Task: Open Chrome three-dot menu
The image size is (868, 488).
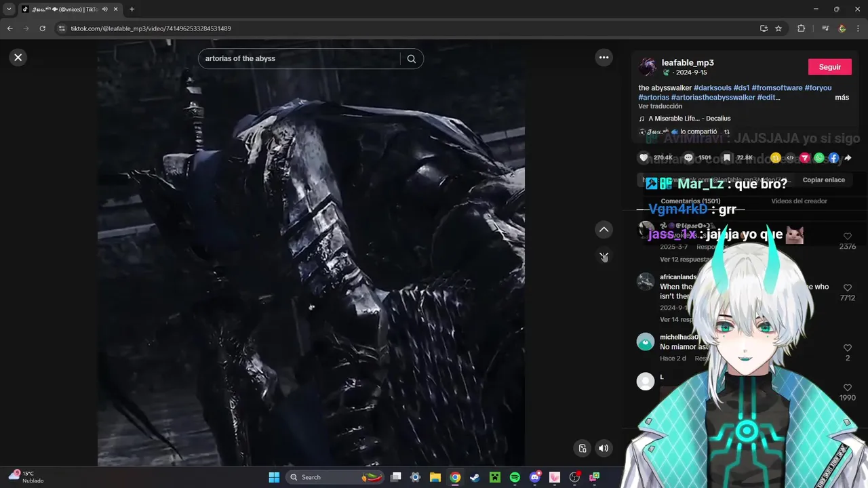Action: click(858, 28)
